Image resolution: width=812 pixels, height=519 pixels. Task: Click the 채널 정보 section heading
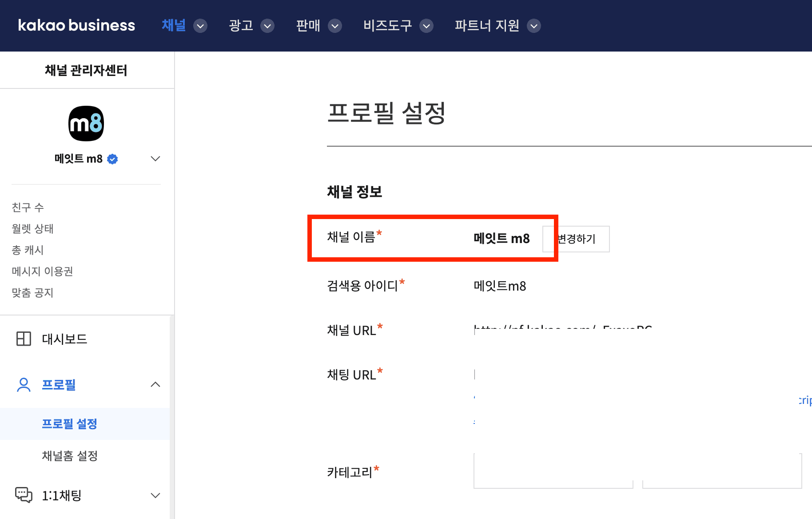354,192
